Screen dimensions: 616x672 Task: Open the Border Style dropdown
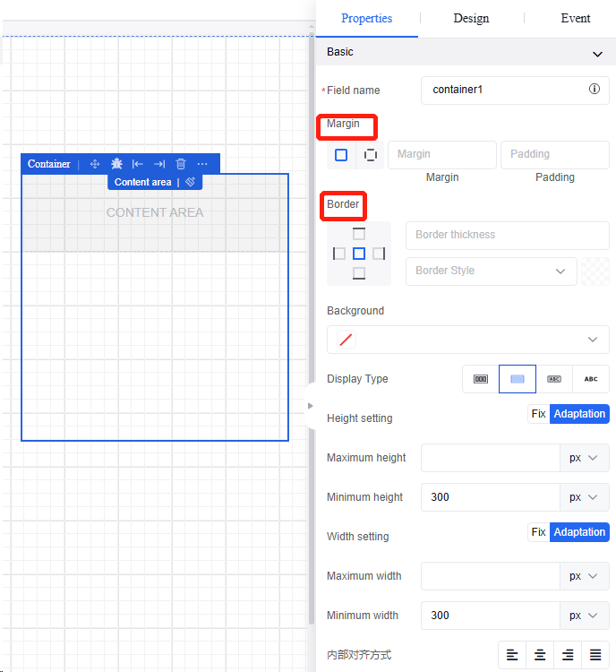click(491, 271)
